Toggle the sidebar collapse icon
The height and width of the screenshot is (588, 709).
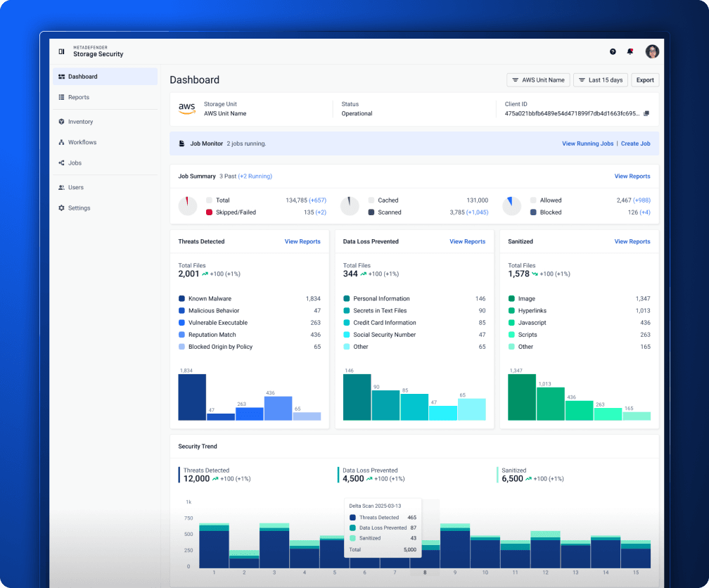pos(61,51)
